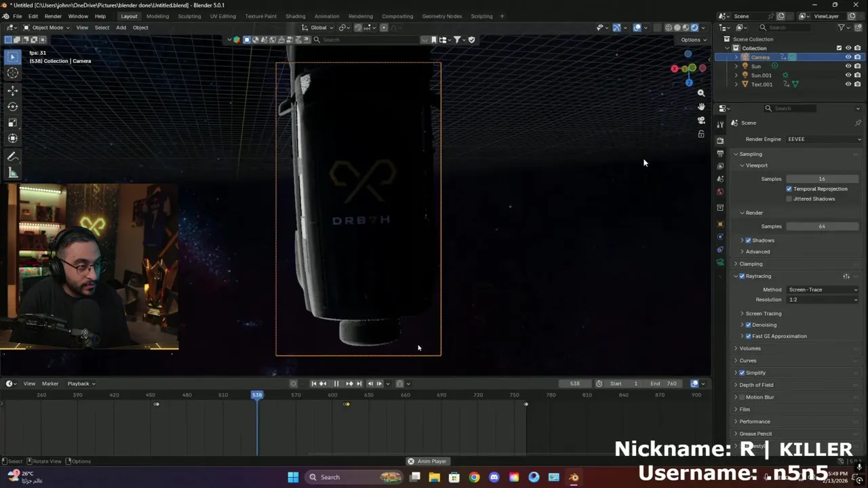Open the Render menu
Viewport: 868px width, 488px height.
tap(53, 16)
